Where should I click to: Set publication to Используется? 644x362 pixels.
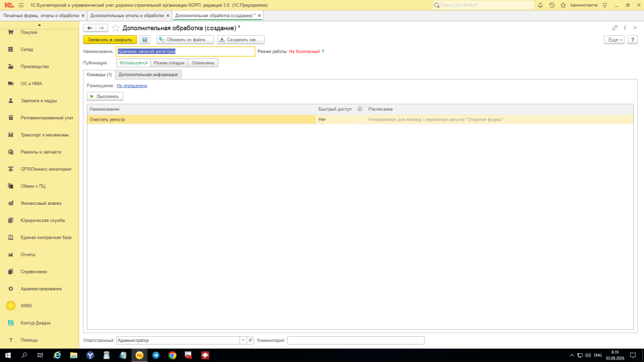(x=133, y=63)
